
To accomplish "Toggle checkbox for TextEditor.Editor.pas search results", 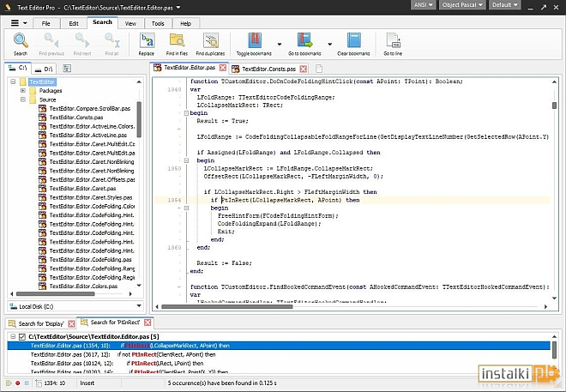I will point(22,337).
